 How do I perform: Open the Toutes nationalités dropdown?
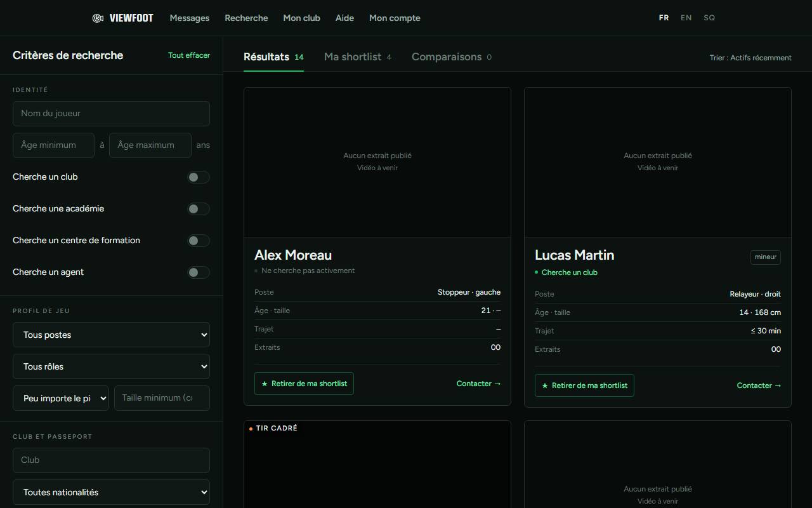tap(111, 492)
